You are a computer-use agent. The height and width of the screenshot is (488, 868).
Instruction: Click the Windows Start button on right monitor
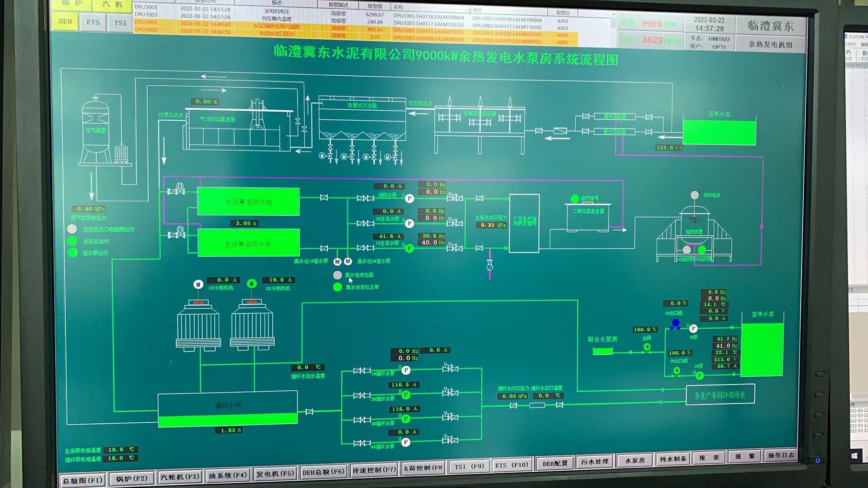(854, 455)
